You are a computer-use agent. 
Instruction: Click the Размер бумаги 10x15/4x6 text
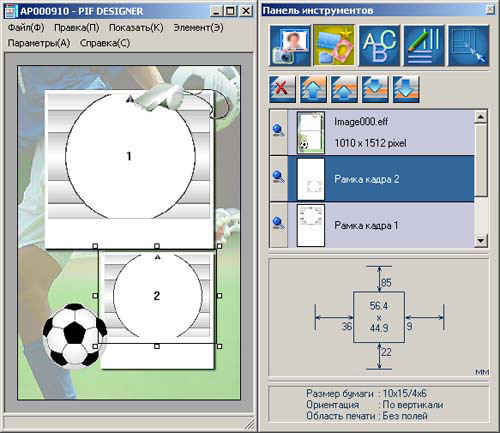point(366,394)
